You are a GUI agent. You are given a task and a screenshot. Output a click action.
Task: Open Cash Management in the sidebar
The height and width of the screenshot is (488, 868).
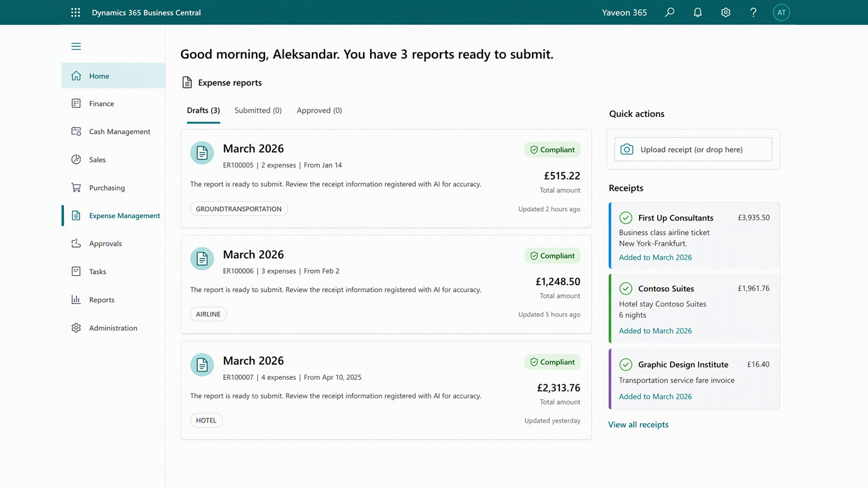tap(113, 131)
